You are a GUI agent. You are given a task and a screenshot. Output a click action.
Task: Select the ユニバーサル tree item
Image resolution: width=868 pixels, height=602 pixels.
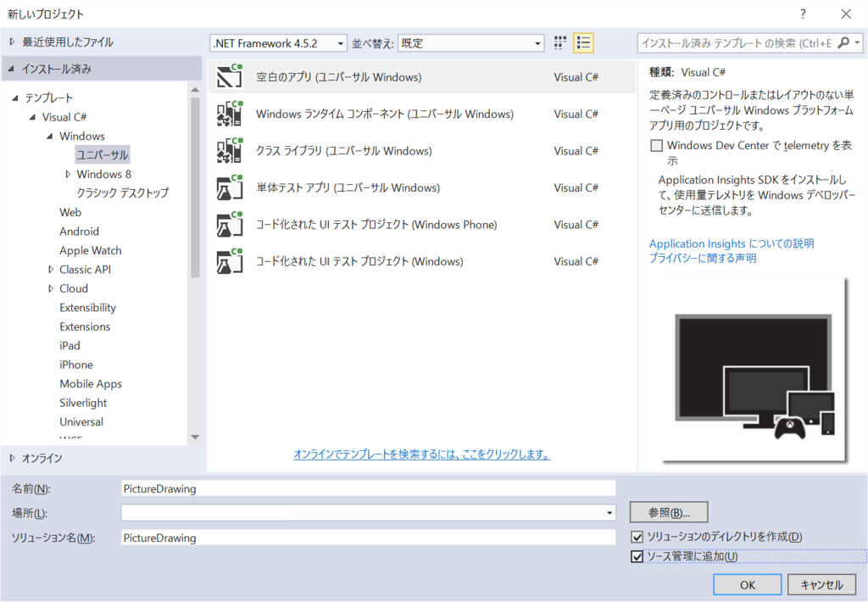pos(103,155)
